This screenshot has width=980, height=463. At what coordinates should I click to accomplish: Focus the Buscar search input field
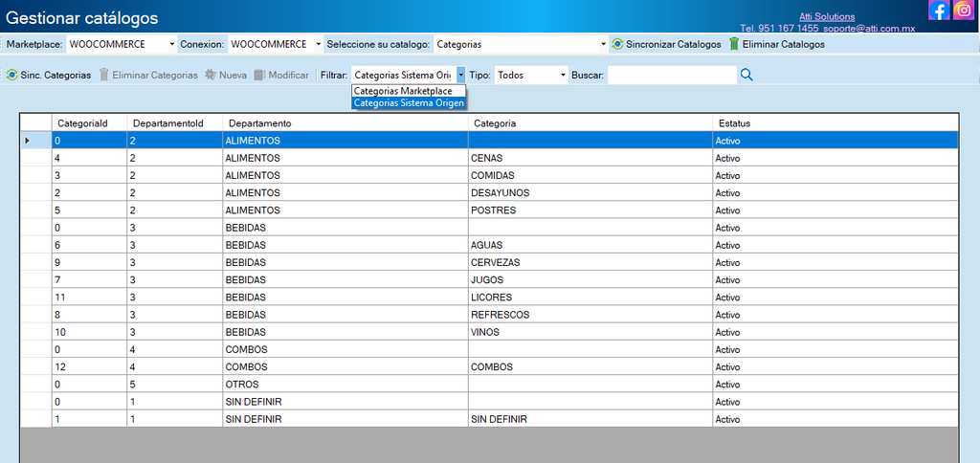[x=672, y=75]
